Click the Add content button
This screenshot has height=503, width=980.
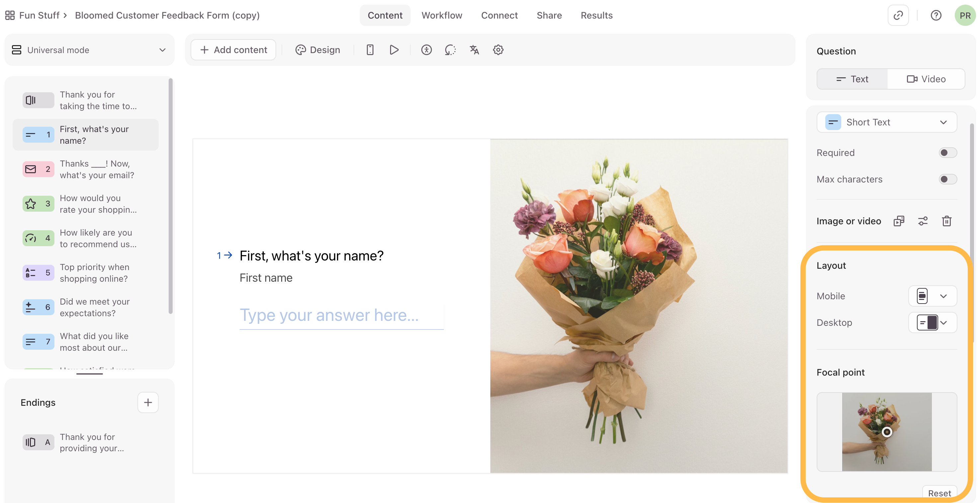point(233,50)
